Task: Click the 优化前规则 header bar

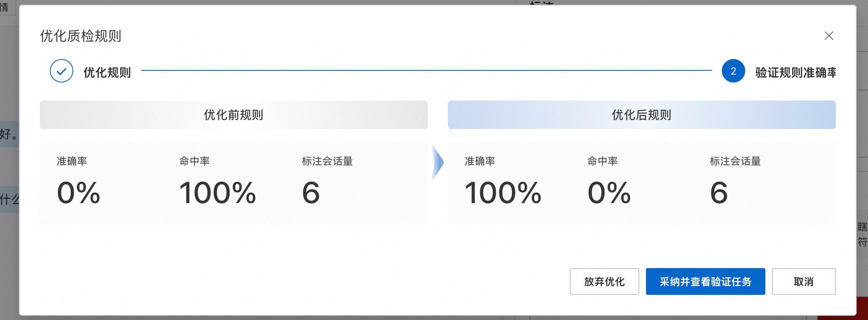Action: (233, 115)
